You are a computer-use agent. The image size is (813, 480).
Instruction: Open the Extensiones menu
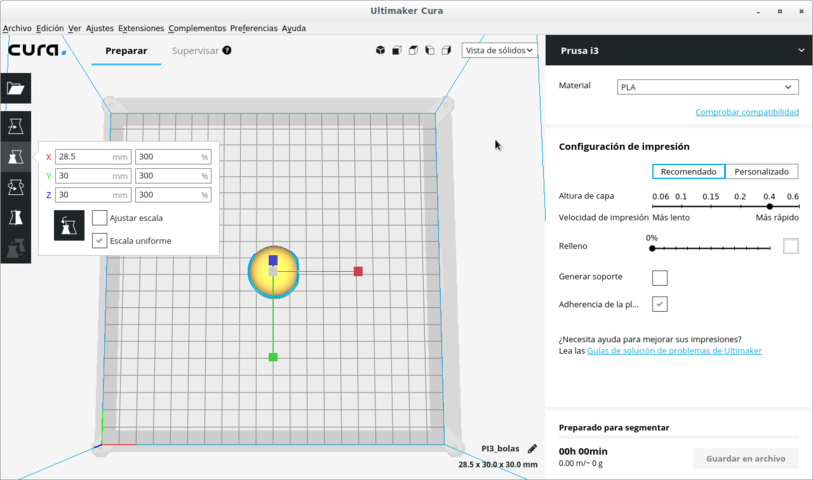141,28
